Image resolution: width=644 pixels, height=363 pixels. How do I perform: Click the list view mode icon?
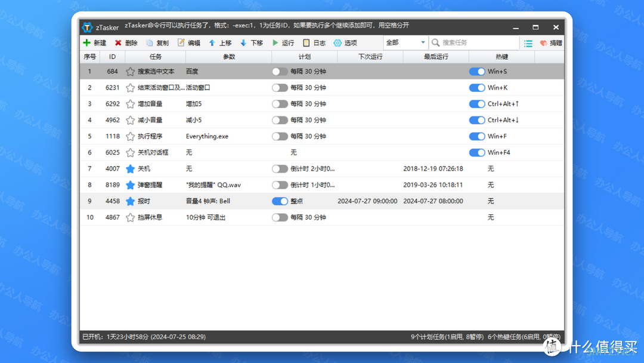pyautogui.click(x=528, y=43)
